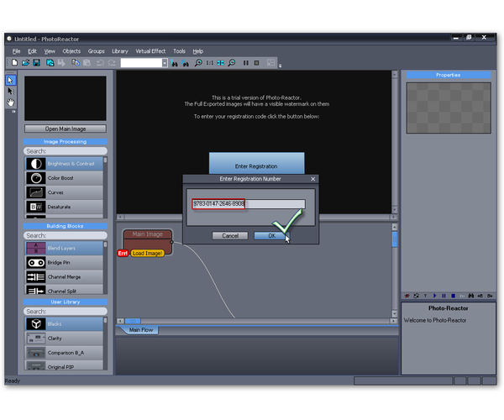Click the Building Blocks search field

66,235
